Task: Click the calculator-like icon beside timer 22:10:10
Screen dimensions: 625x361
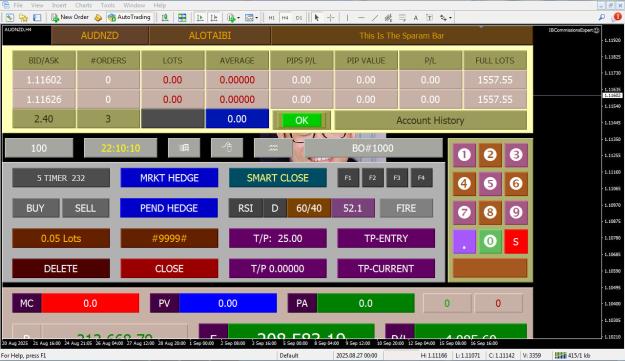Action: (x=184, y=148)
